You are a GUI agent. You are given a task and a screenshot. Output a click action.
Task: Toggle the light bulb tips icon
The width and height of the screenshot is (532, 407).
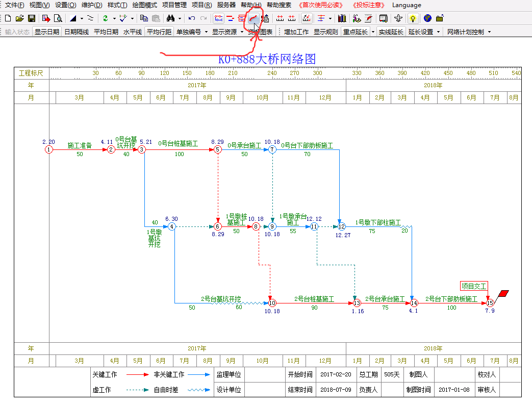coord(413,18)
